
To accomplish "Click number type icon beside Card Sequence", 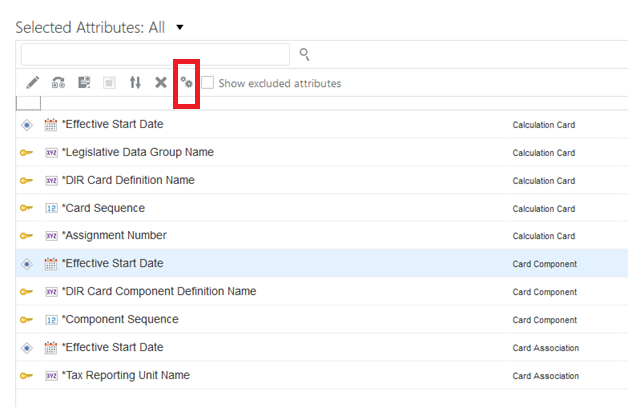I will point(52,208).
